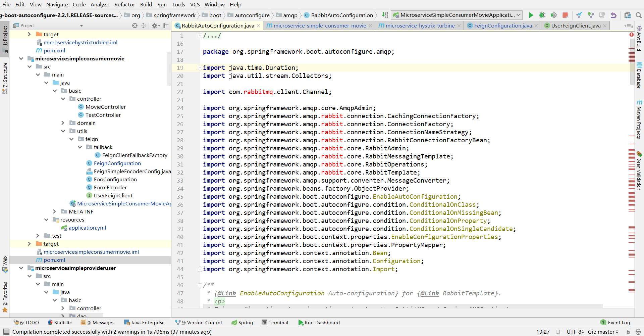Click the History disabled icon next to commit
This screenshot has width=644, height=336.
point(602,15)
